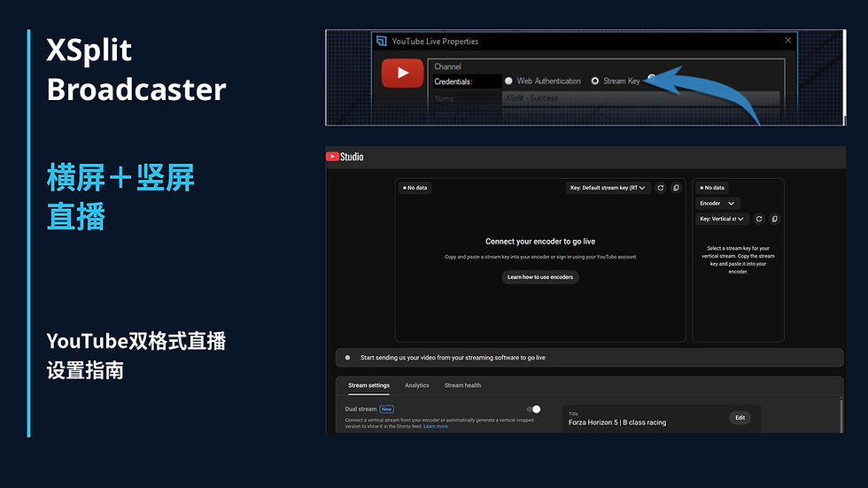Open the Encoder dropdown
The width and height of the screenshot is (868, 488).
pos(717,203)
